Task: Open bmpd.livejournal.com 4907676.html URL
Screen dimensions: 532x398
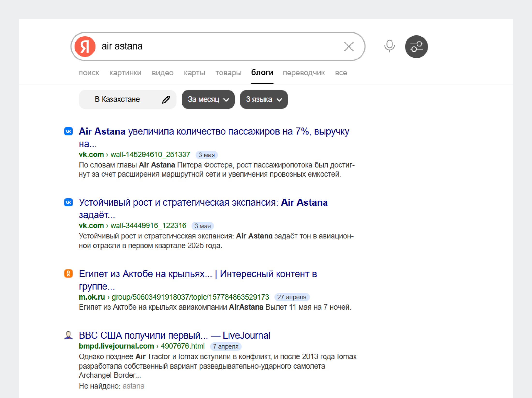Action: point(142,346)
